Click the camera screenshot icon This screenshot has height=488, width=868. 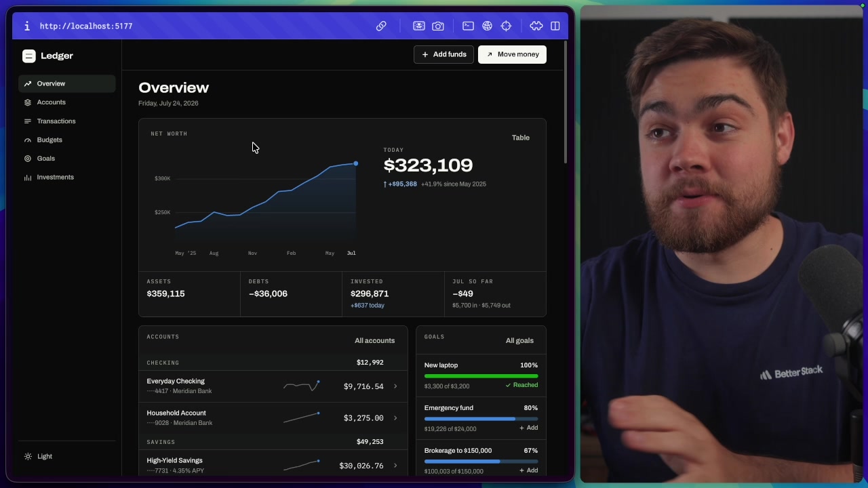click(438, 26)
